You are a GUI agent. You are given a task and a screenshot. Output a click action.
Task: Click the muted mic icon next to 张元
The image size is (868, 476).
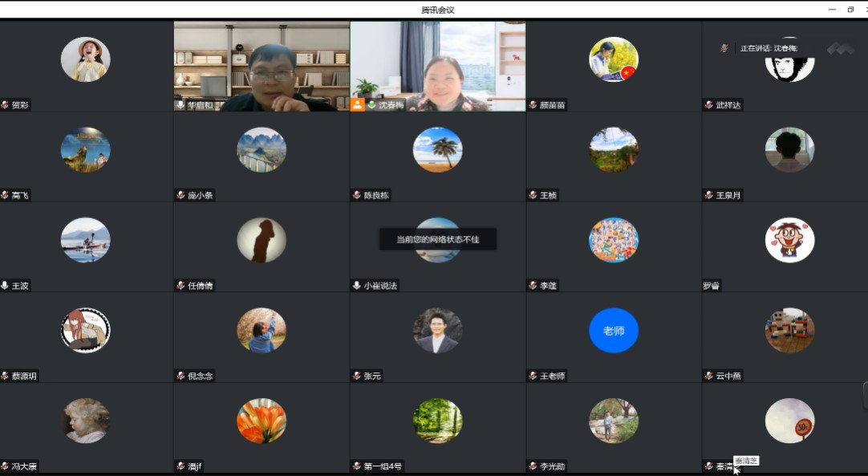357,376
